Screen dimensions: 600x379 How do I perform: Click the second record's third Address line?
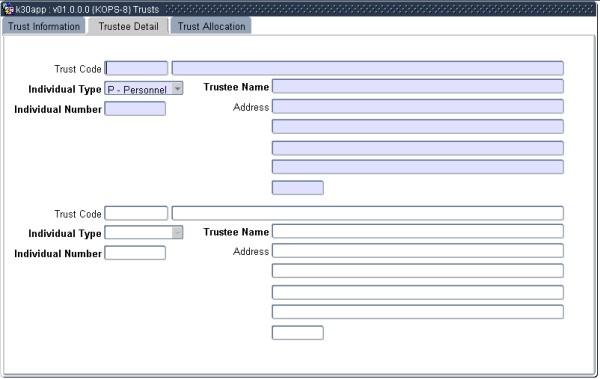418,292
